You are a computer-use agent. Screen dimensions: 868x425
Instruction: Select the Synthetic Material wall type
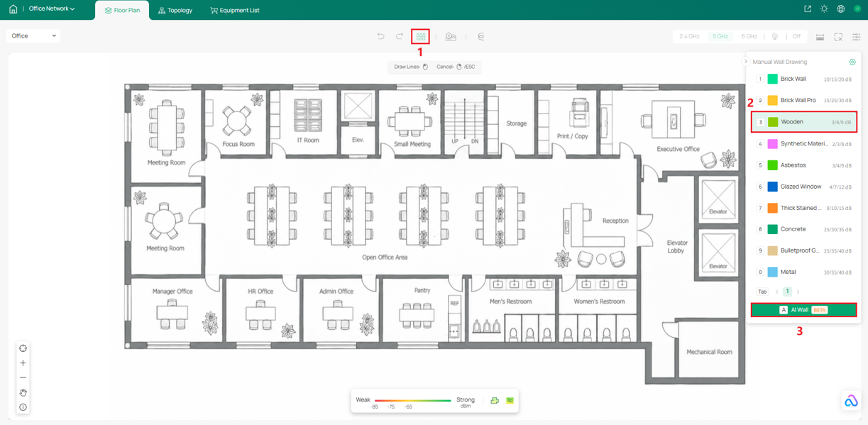803,143
